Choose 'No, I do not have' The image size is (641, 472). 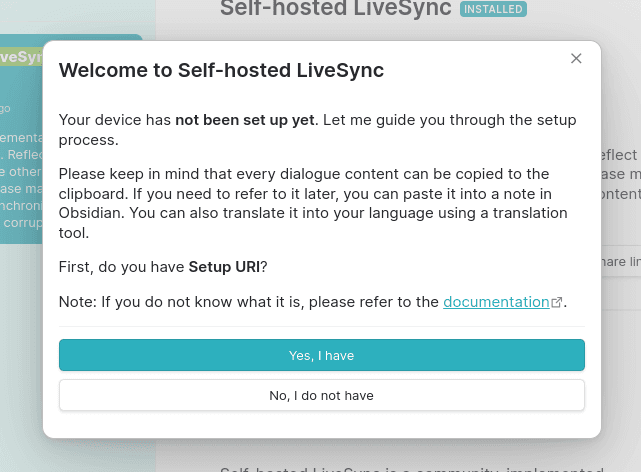click(x=322, y=395)
